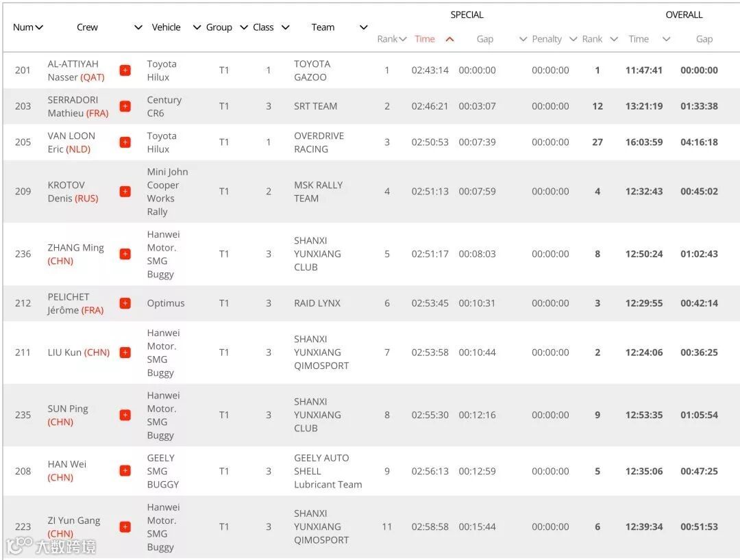Select crew name PELICHET Jérôme (FRA)
The width and height of the screenshot is (740, 560).
coord(75,303)
